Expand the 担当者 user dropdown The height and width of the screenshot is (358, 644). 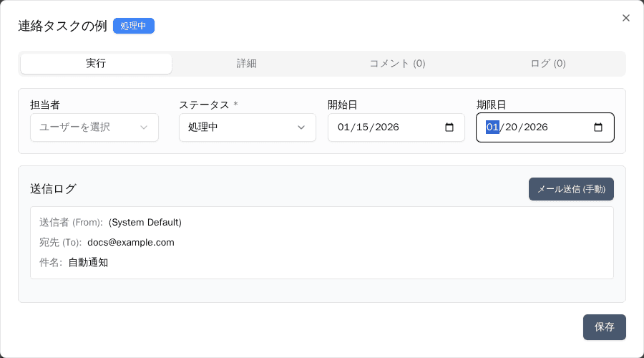pos(94,127)
